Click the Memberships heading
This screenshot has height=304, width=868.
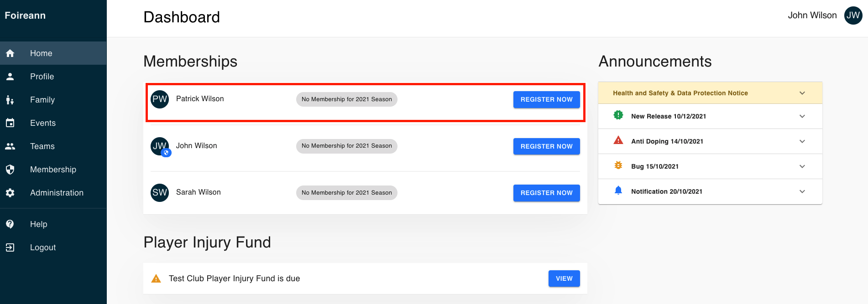coord(190,62)
